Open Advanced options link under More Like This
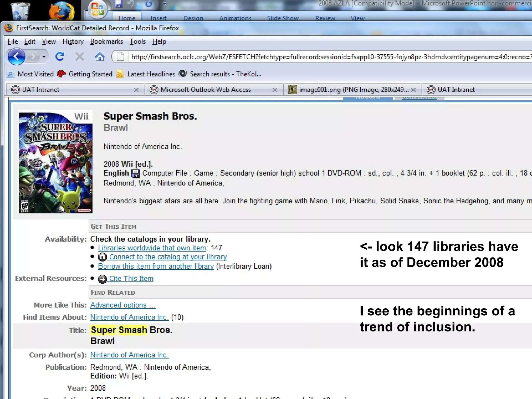Viewport: 532px width, 399px height. tap(123, 305)
